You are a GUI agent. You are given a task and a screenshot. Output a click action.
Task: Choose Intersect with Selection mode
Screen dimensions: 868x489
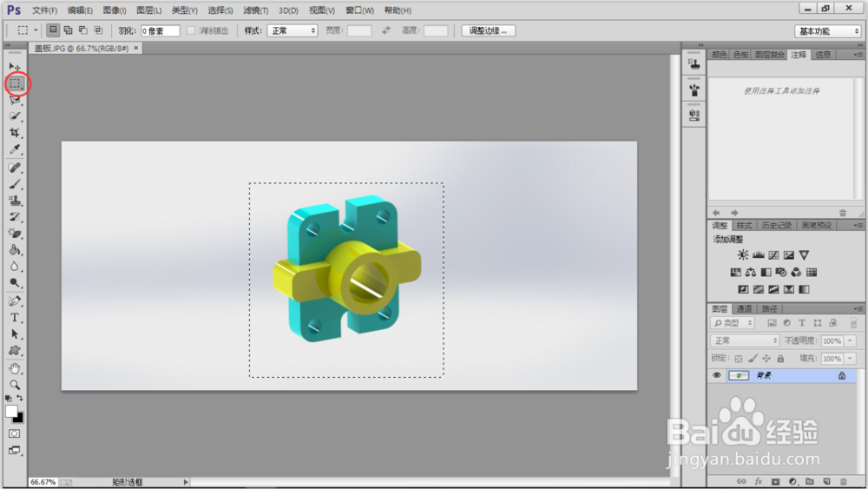tap(99, 30)
